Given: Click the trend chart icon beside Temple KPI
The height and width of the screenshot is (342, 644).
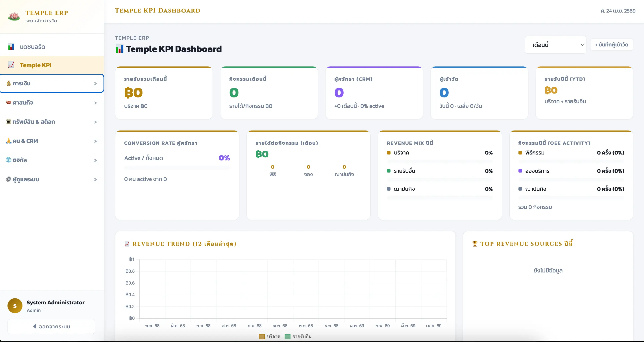Looking at the screenshot, I should pyautogui.click(x=11, y=65).
